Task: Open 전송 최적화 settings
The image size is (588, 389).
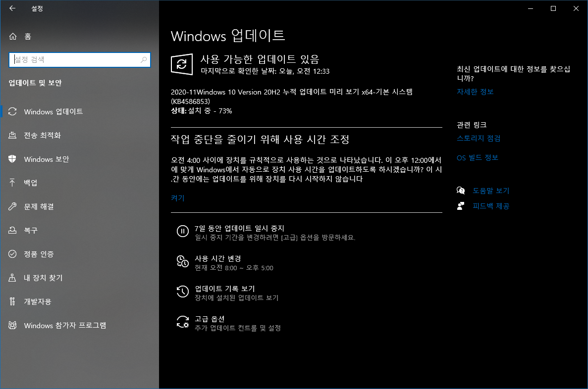Action: click(x=79, y=135)
